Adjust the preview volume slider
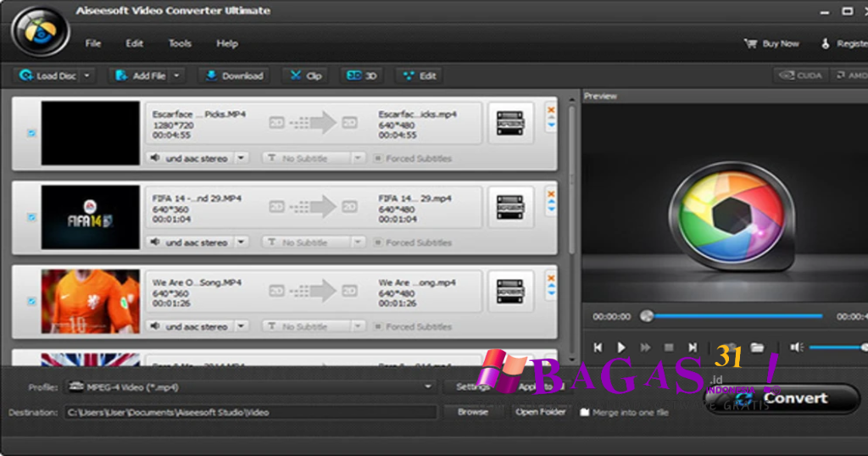Image resolution: width=868 pixels, height=456 pixels. [x=838, y=348]
